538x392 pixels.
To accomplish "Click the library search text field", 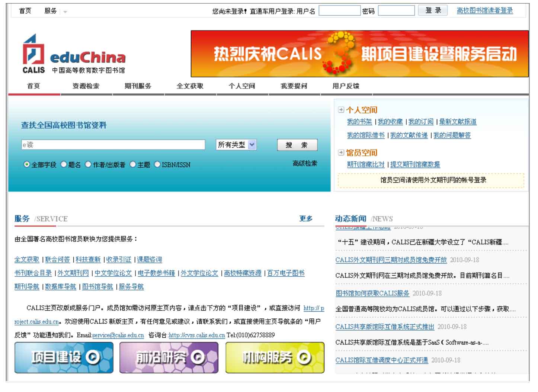I will click(x=113, y=145).
